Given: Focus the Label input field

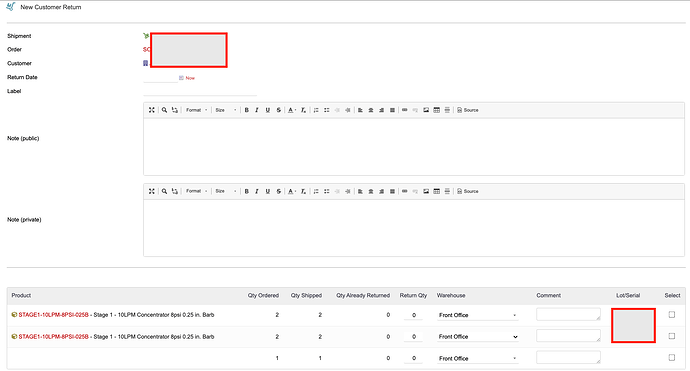Looking at the screenshot, I should (x=200, y=91).
